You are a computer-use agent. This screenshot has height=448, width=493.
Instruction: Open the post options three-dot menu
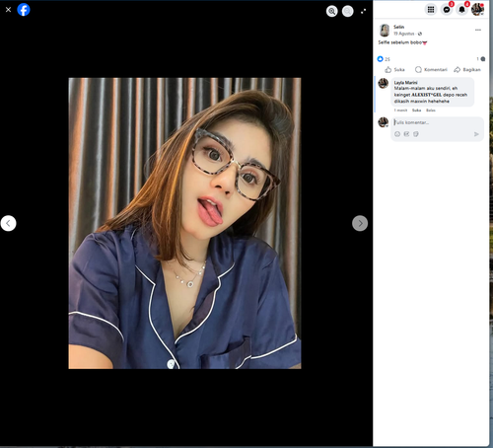pyautogui.click(x=478, y=30)
